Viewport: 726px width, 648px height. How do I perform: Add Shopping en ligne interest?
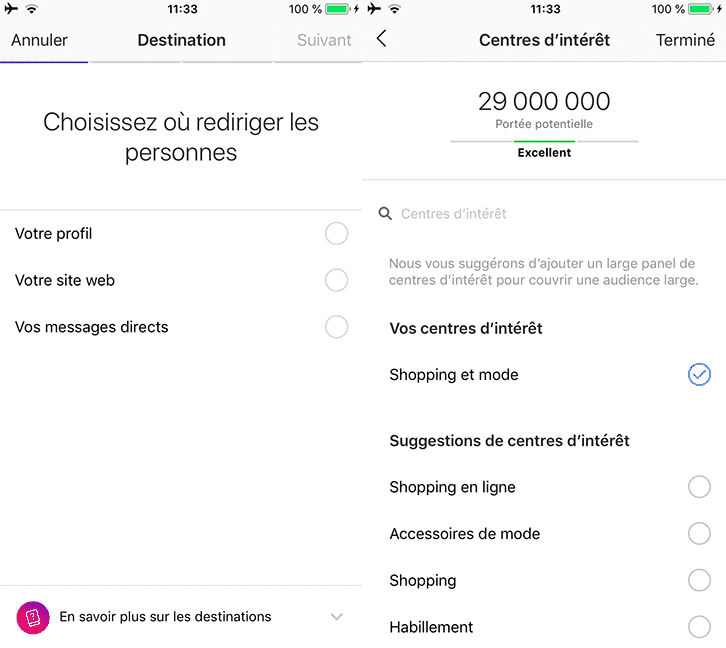[699, 487]
